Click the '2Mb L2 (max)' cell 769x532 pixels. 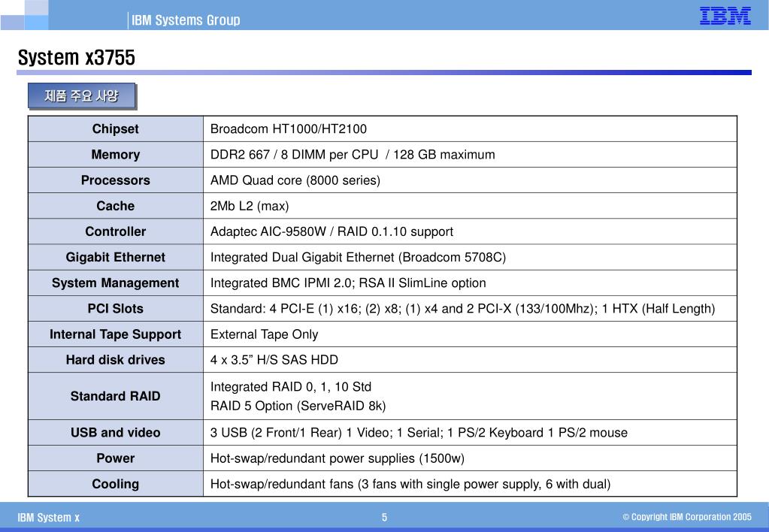471,206
